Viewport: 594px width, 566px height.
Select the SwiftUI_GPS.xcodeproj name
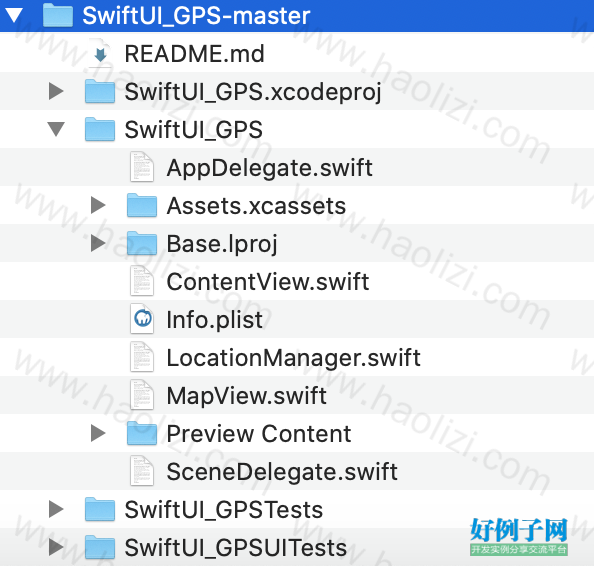[x=253, y=92]
